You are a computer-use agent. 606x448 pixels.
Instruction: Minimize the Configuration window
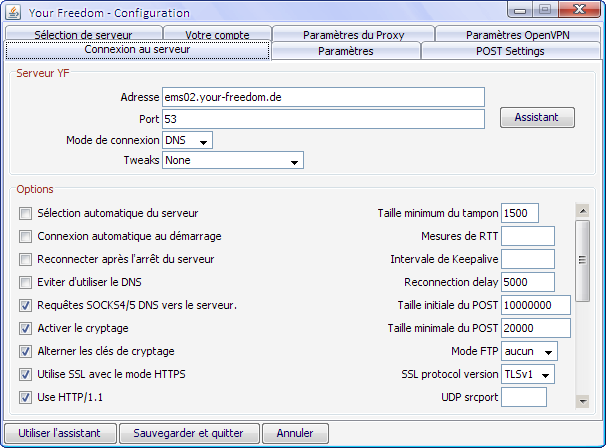[x=520, y=10]
